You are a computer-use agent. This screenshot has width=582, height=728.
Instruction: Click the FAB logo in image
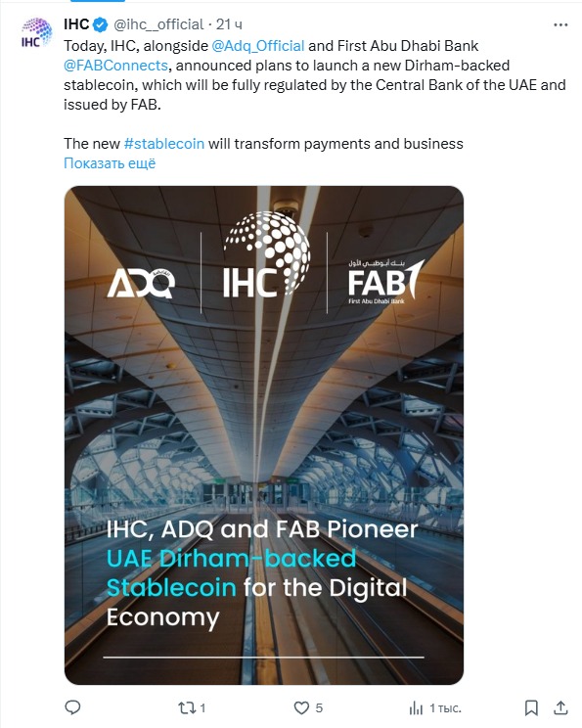(385, 282)
